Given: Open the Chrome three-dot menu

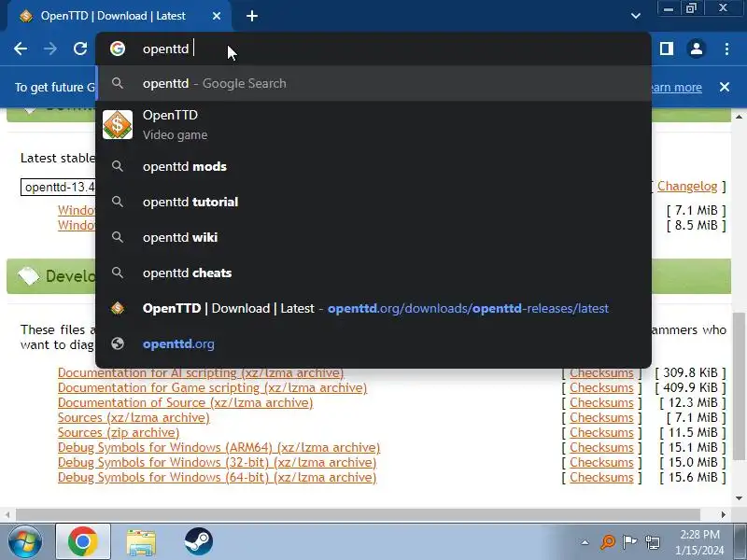Looking at the screenshot, I should 726,49.
